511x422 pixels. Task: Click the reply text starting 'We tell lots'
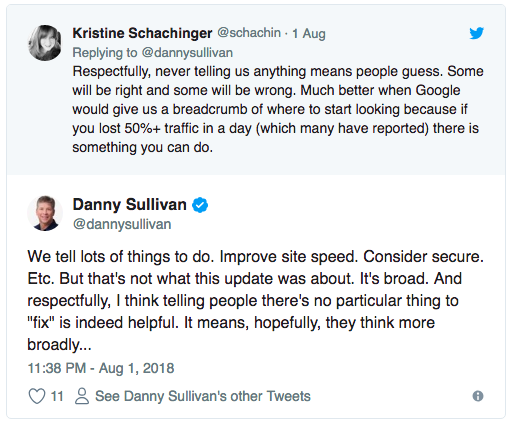[x=255, y=300]
